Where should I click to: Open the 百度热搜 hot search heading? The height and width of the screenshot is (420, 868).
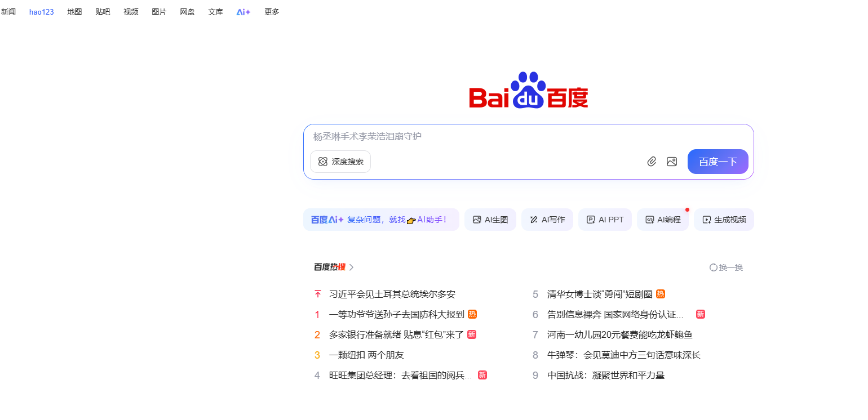point(330,267)
